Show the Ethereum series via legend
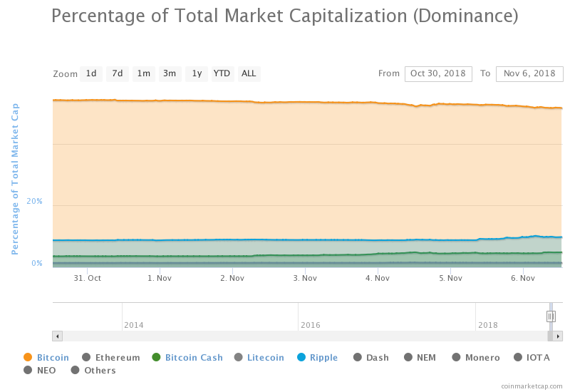The image size is (570, 392). pos(118,358)
